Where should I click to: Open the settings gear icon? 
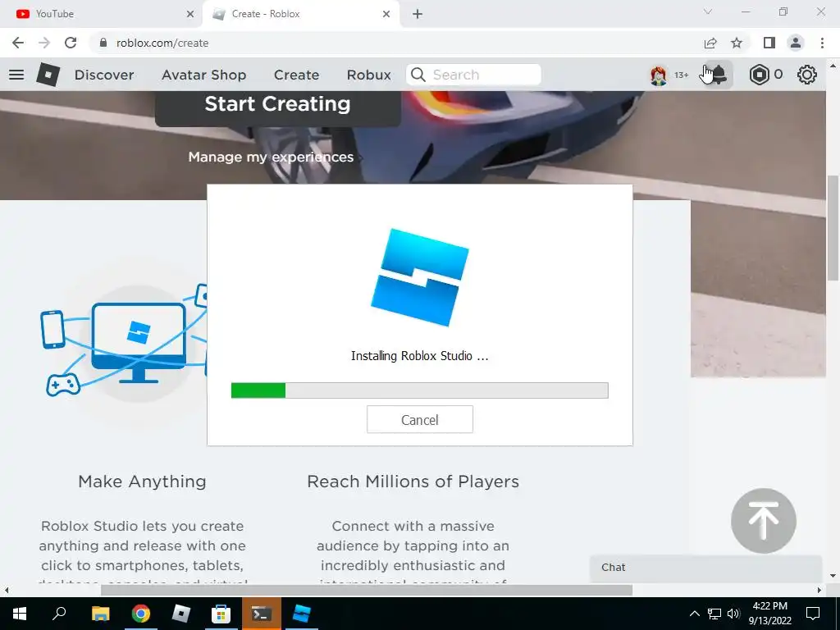[807, 75]
